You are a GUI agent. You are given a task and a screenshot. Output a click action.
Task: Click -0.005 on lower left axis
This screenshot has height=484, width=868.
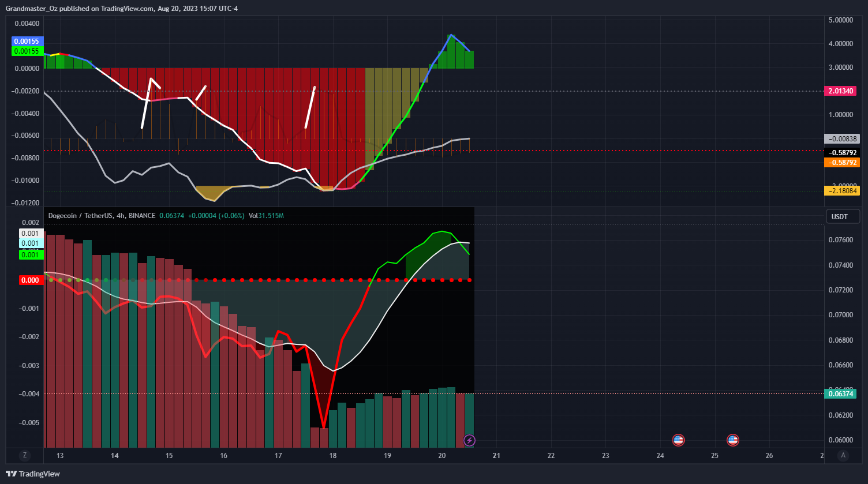coord(29,423)
